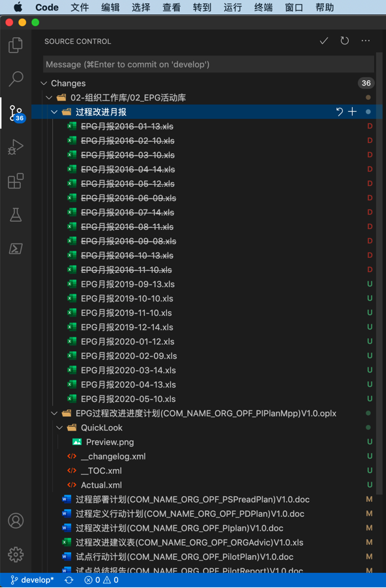The width and height of the screenshot is (386, 588).
Task: Open the 窗口 menu
Action: tap(294, 7)
